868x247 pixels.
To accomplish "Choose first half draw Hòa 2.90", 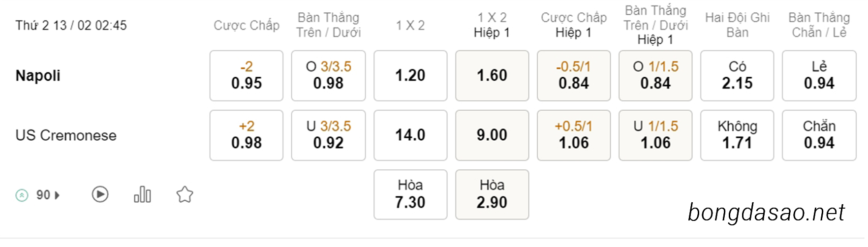I will coord(492,194).
